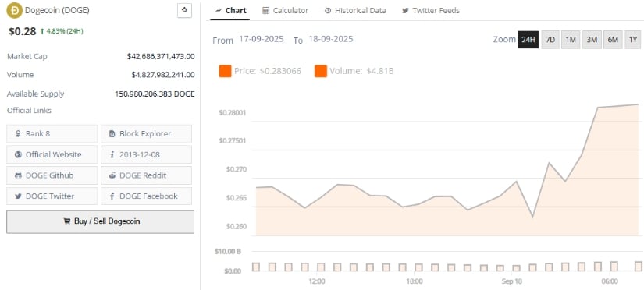Toggle the Price series orange swatch

tap(225, 71)
